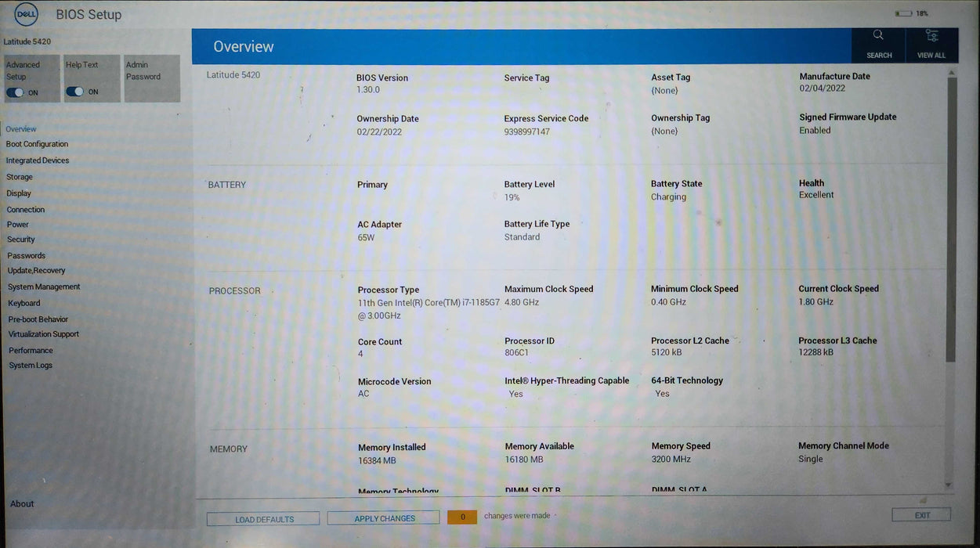Open the Admin Password tile
The width and height of the screenshot is (980, 548).
tap(152, 78)
